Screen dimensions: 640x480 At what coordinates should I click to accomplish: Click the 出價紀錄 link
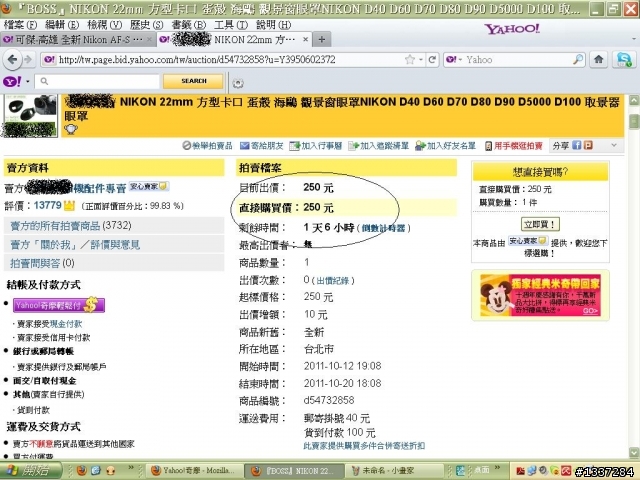[x=333, y=281]
